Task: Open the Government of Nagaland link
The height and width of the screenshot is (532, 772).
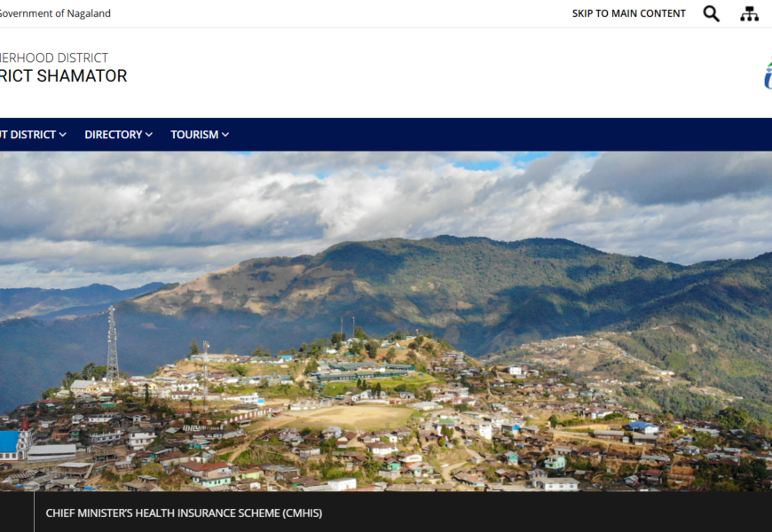Action: 55,13
